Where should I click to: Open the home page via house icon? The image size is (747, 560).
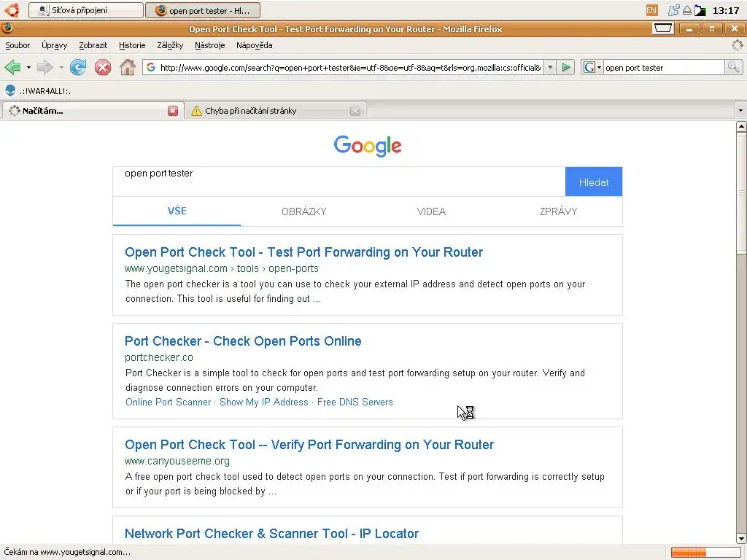pyautogui.click(x=128, y=68)
